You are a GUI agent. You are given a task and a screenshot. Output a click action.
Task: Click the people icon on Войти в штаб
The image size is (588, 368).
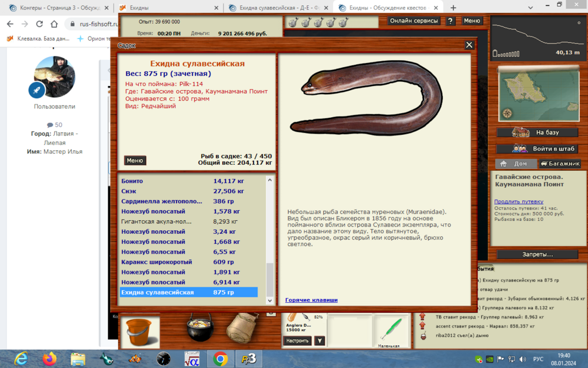click(x=520, y=149)
